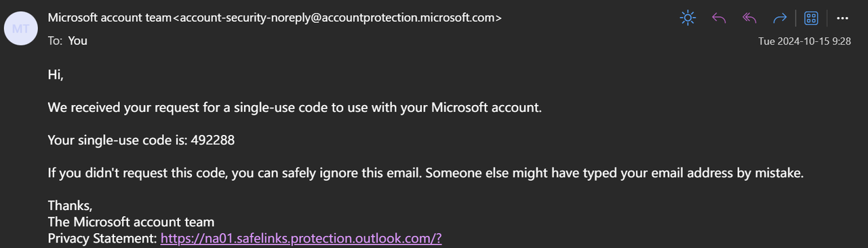Viewport: 868px width, 248px height.
Task: Toggle the light background sun icon
Action: click(688, 18)
